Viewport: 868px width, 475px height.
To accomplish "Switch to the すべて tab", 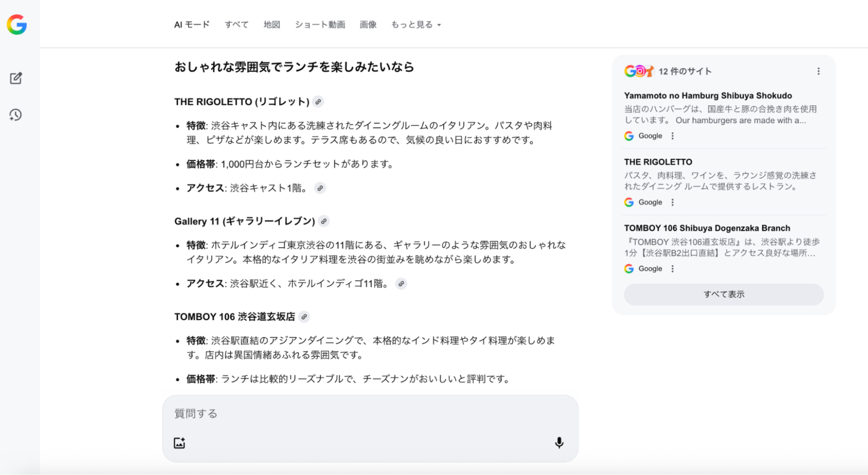I will click(x=237, y=24).
